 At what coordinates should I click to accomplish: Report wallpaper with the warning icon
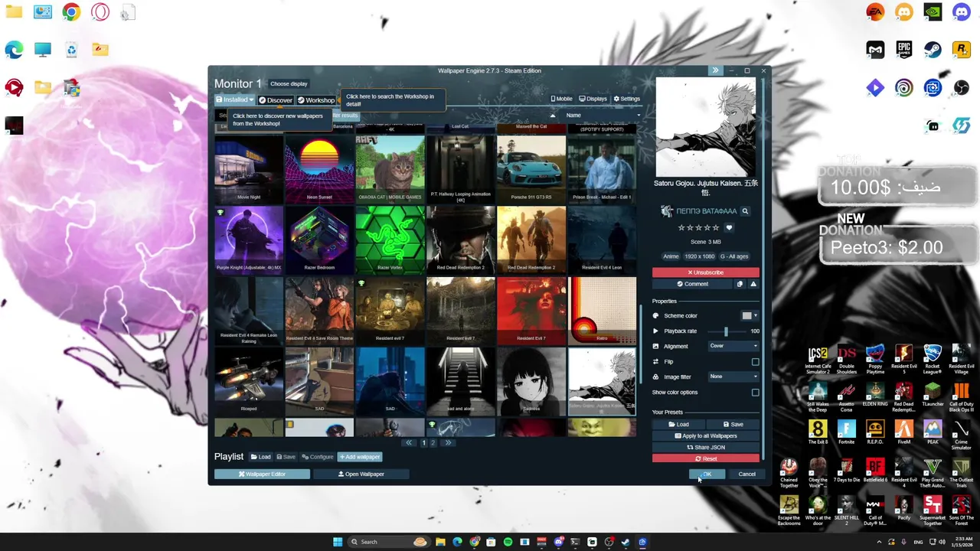[753, 284]
